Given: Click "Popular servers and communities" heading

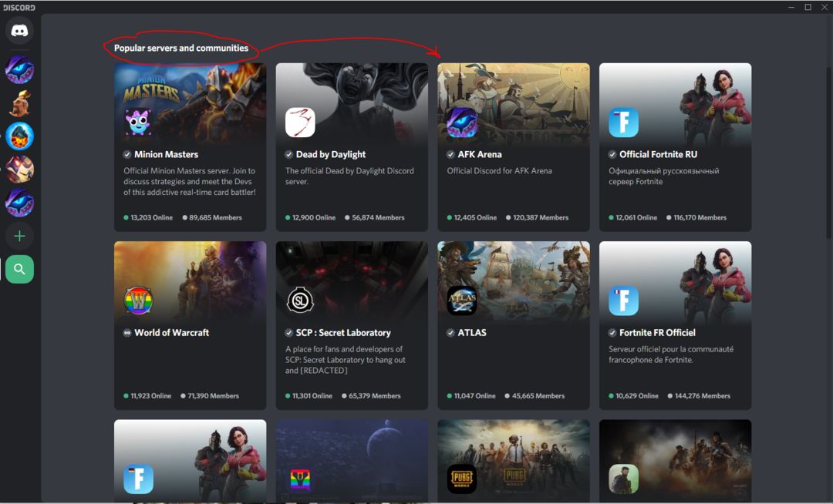Looking at the screenshot, I should [x=181, y=48].
